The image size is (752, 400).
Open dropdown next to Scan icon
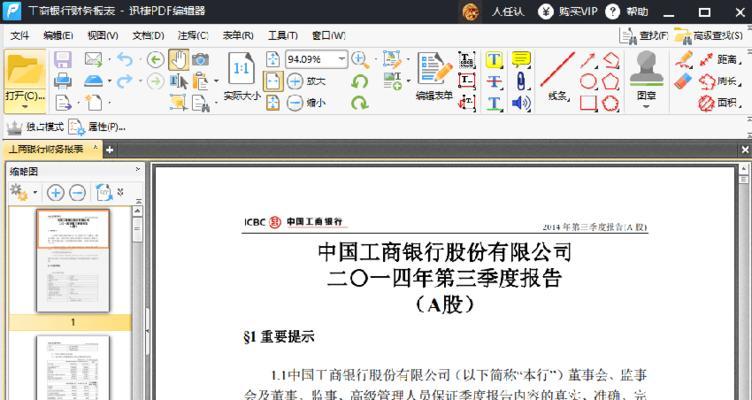109,81
